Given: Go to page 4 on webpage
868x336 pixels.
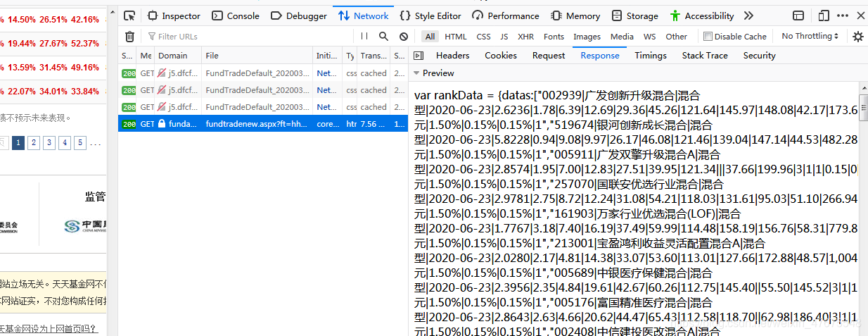Looking at the screenshot, I should point(65,143).
